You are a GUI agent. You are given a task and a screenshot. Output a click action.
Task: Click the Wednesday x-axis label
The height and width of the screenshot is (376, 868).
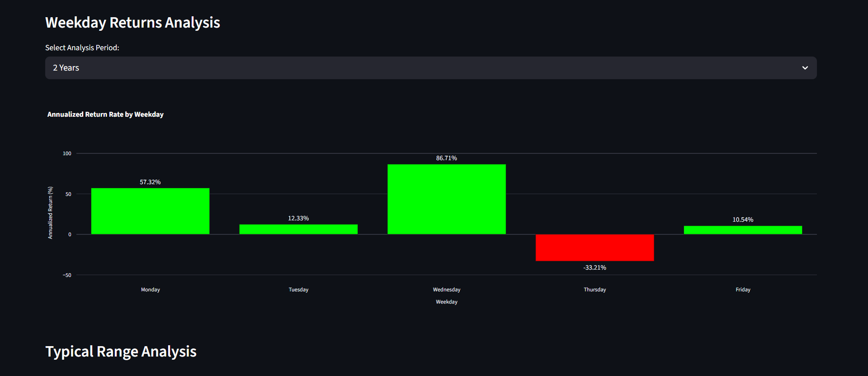pyautogui.click(x=446, y=290)
